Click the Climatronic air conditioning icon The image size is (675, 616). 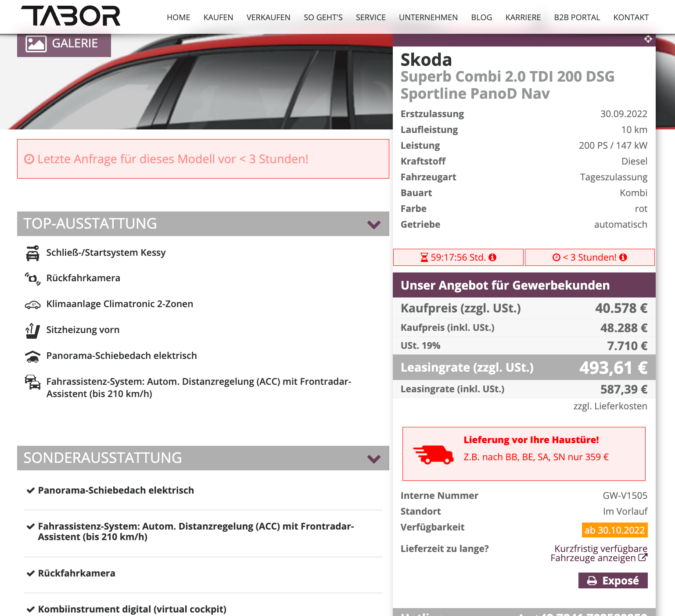(32, 304)
